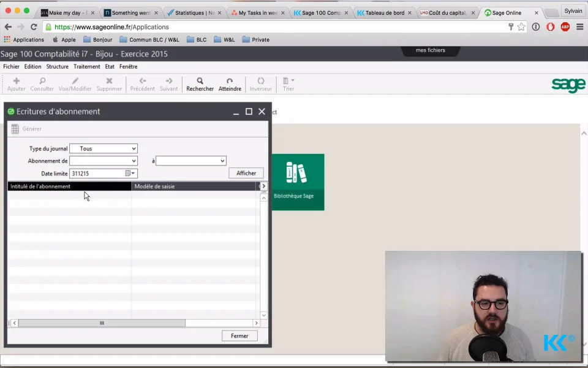The height and width of the screenshot is (368, 588).
Task: Open the calendar picker in Date limite
Action: 127,173
